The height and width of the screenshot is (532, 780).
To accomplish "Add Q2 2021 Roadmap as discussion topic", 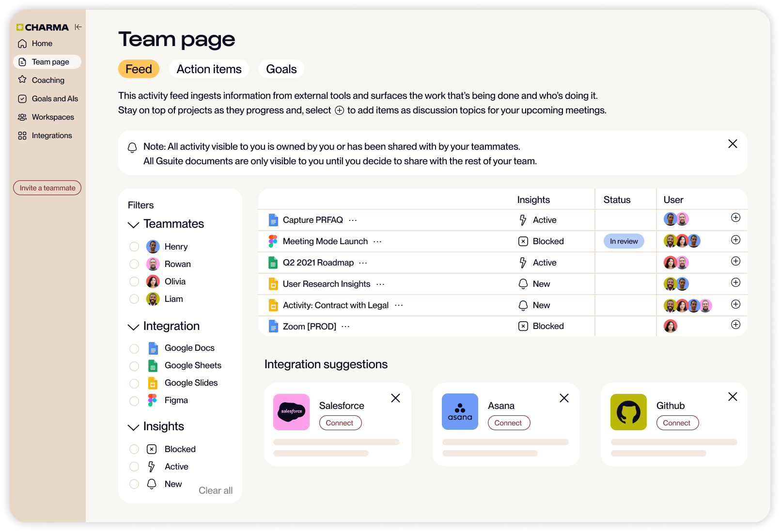I will point(735,261).
